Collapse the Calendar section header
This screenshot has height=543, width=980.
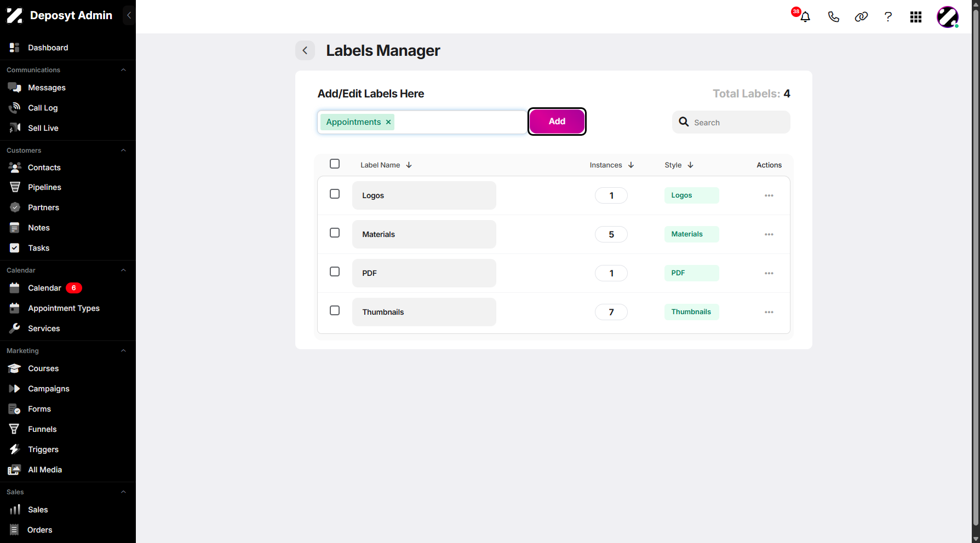[x=123, y=270]
